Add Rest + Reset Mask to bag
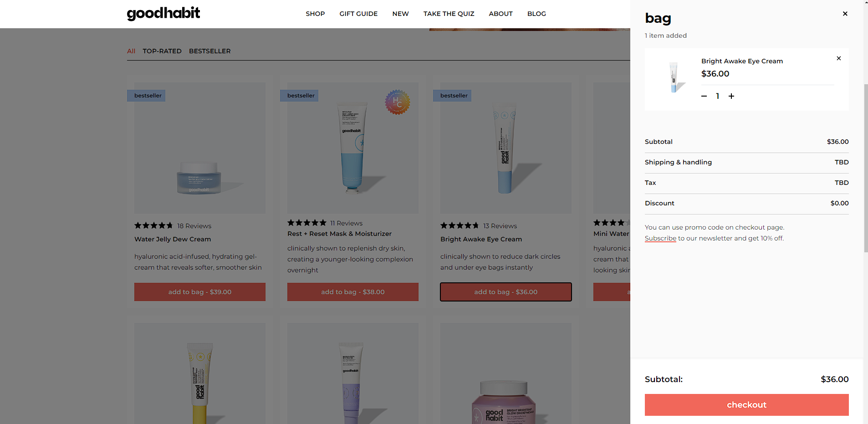 click(x=353, y=292)
